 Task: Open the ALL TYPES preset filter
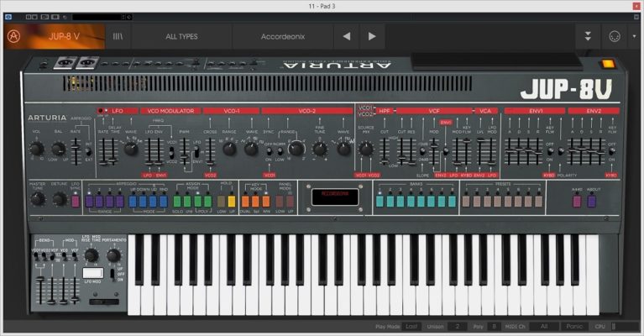(181, 37)
